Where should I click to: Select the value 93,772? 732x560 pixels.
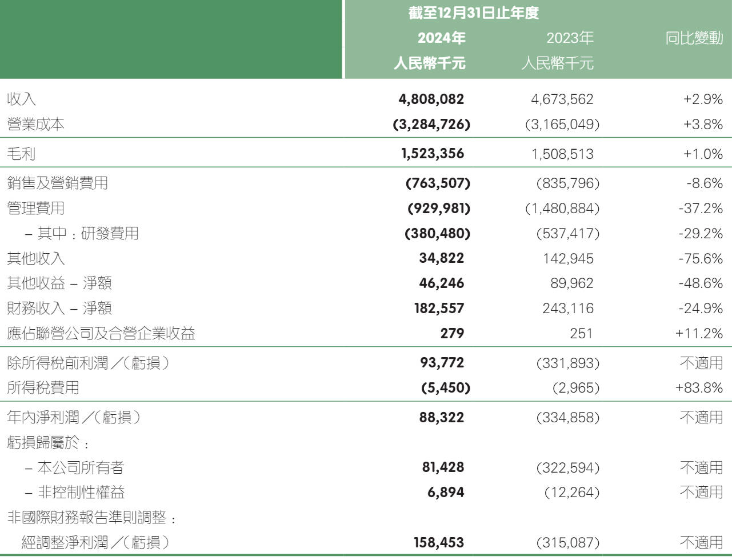point(442,363)
